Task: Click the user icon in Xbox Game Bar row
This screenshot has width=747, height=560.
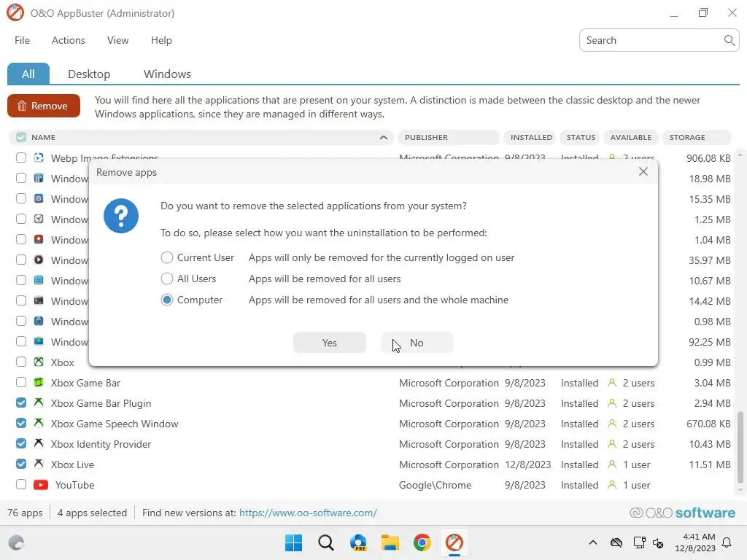Action: [x=612, y=383]
